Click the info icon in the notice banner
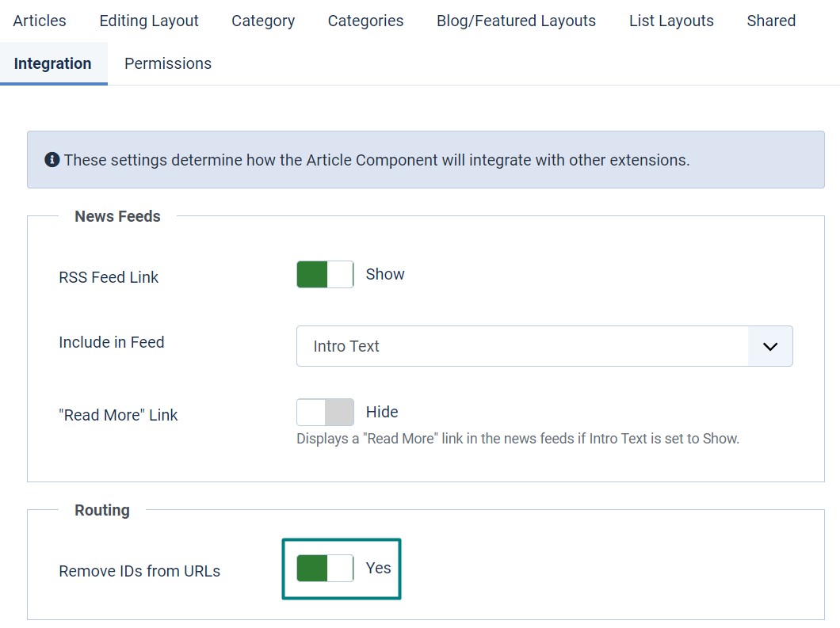The width and height of the screenshot is (840, 628). coord(52,159)
